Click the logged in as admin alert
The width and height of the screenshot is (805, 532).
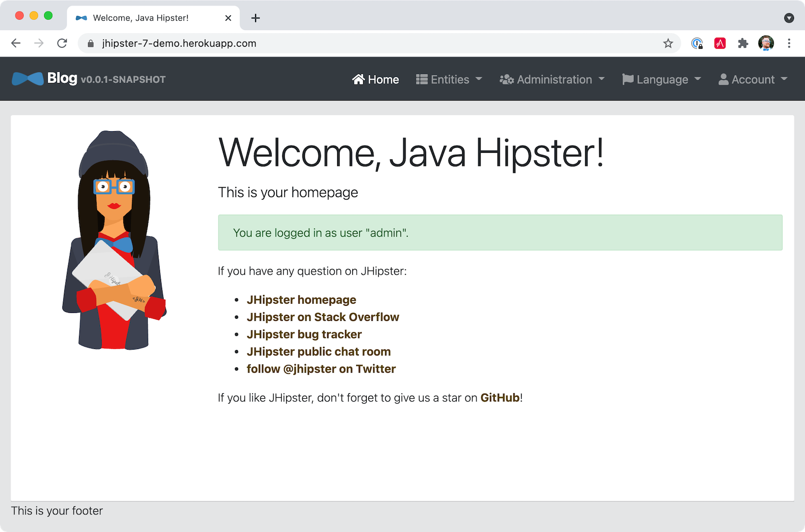point(500,233)
